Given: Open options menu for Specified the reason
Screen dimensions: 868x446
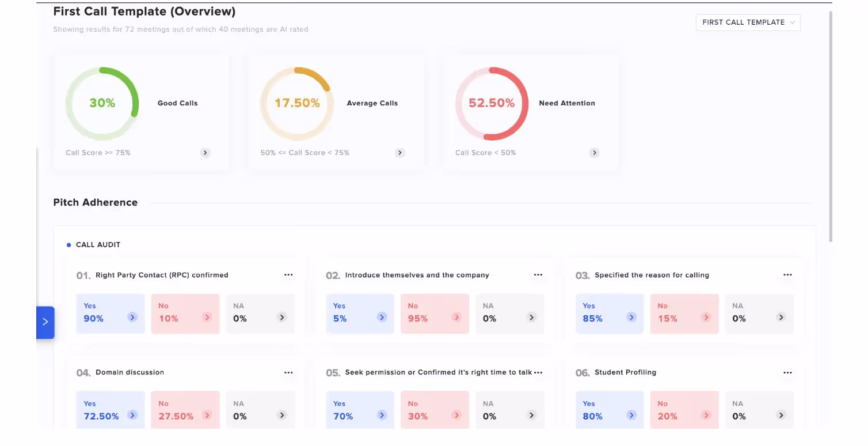Looking at the screenshot, I should (x=787, y=275).
